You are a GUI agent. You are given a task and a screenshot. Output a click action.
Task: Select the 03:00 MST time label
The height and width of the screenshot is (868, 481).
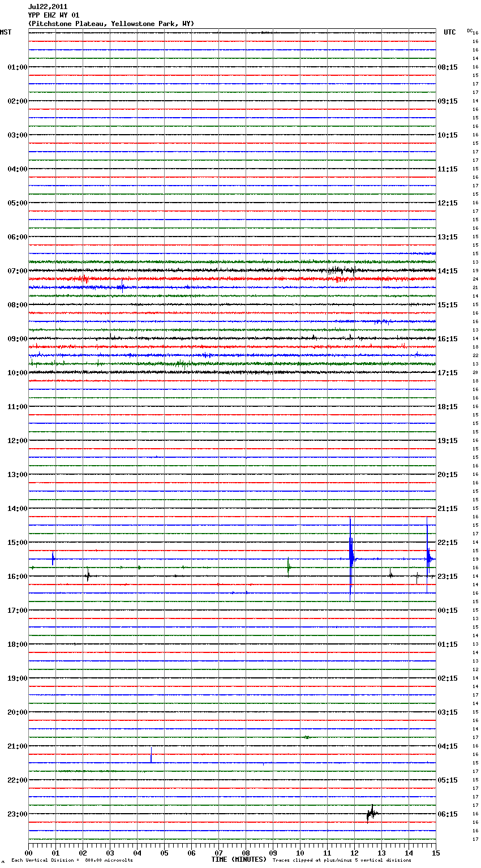click(x=18, y=135)
